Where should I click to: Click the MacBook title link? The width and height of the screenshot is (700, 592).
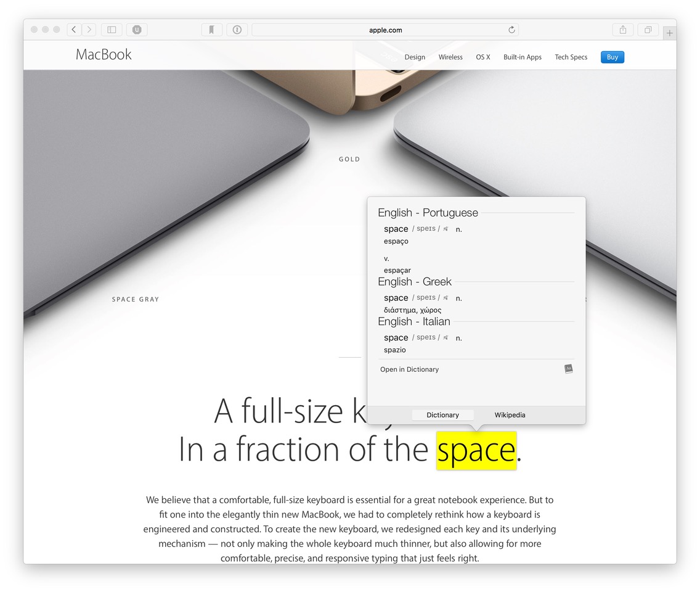[104, 54]
